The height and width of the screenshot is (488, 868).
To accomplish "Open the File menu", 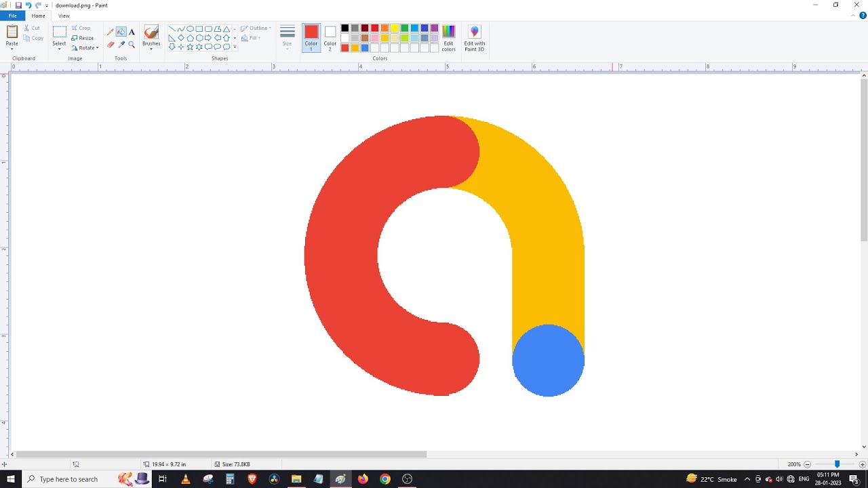I will pyautogui.click(x=12, y=16).
